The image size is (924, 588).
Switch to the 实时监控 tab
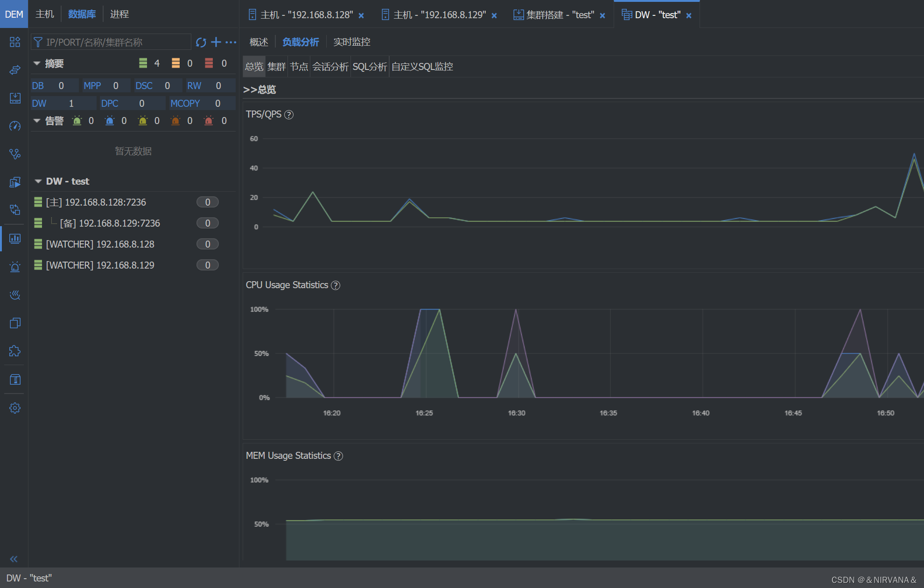click(x=351, y=42)
